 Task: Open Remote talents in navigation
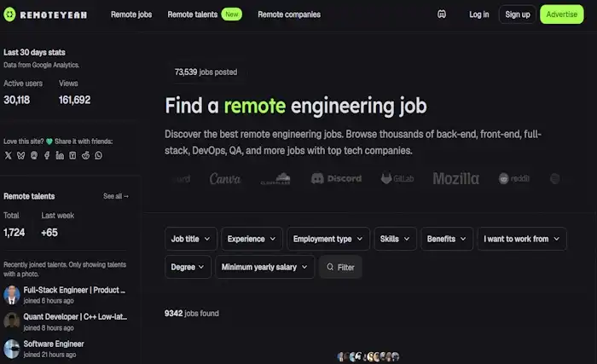[193, 14]
